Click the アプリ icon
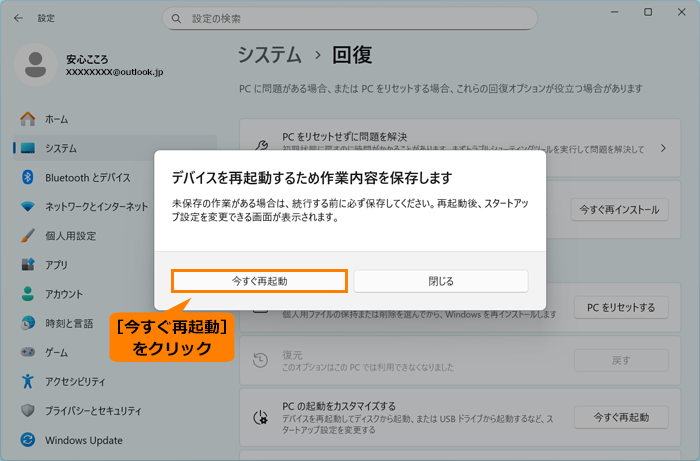 pos(28,265)
